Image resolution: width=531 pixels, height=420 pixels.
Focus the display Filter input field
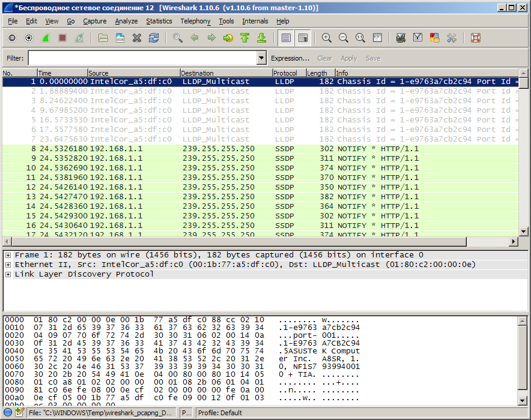click(x=143, y=58)
